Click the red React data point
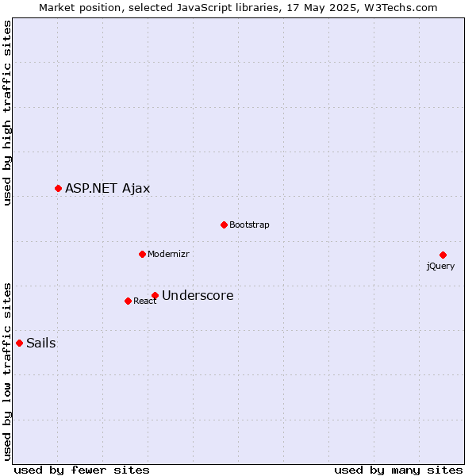The image size is (476, 476). click(x=128, y=301)
